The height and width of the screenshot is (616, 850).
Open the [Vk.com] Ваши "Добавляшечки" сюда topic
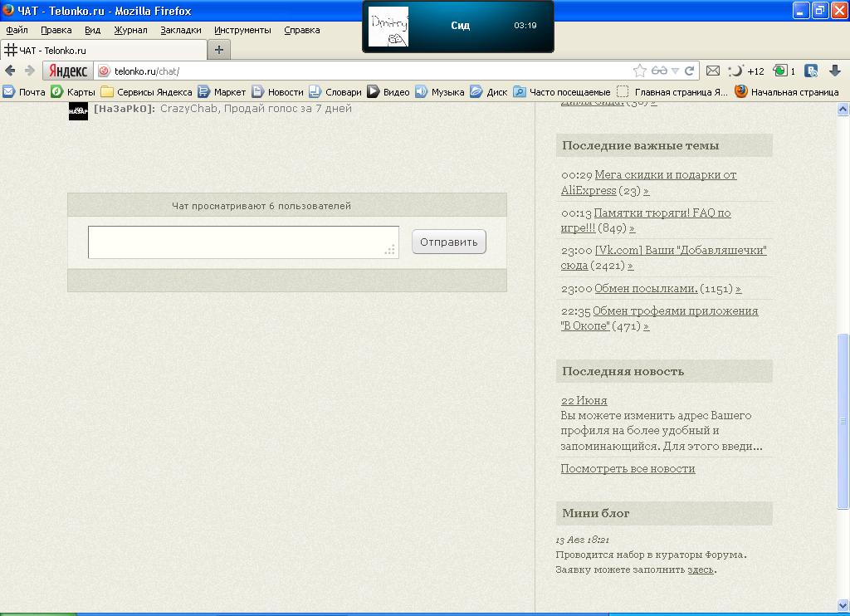click(664, 257)
